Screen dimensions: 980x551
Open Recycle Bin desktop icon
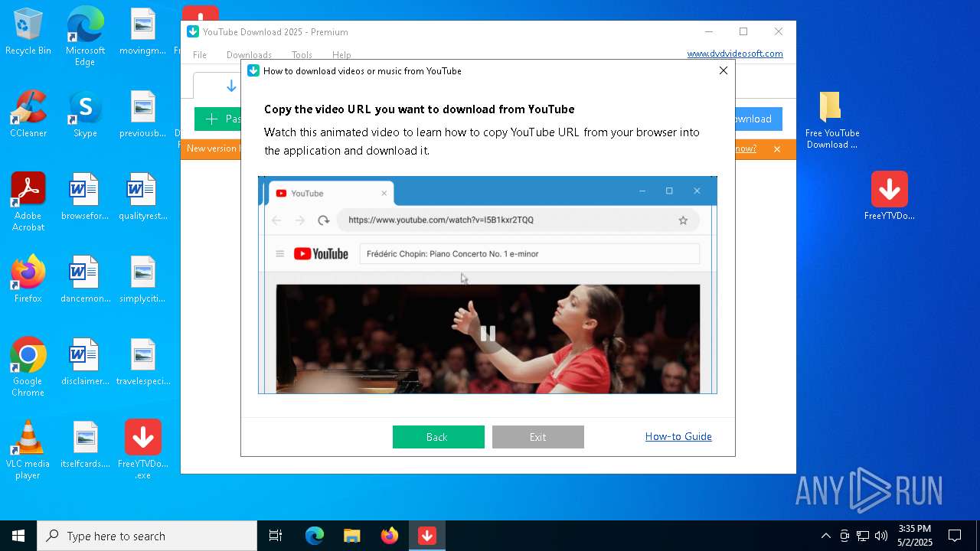[28, 32]
